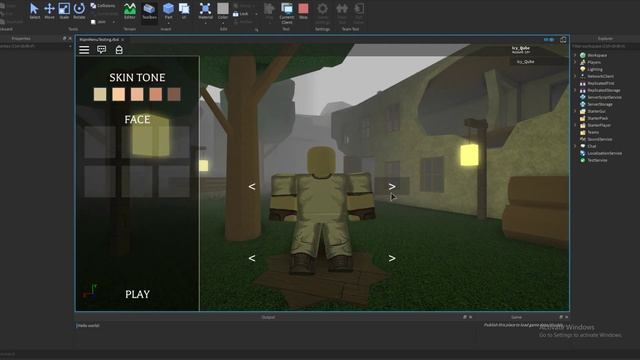The image size is (640, 360).
Task: Choose the first face slot
Action: tap(100, 142)
